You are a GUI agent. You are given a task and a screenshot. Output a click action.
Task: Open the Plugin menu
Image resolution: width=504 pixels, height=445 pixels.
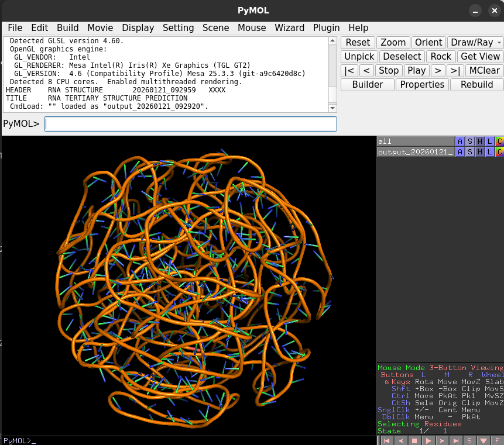[x=326, y=28]
